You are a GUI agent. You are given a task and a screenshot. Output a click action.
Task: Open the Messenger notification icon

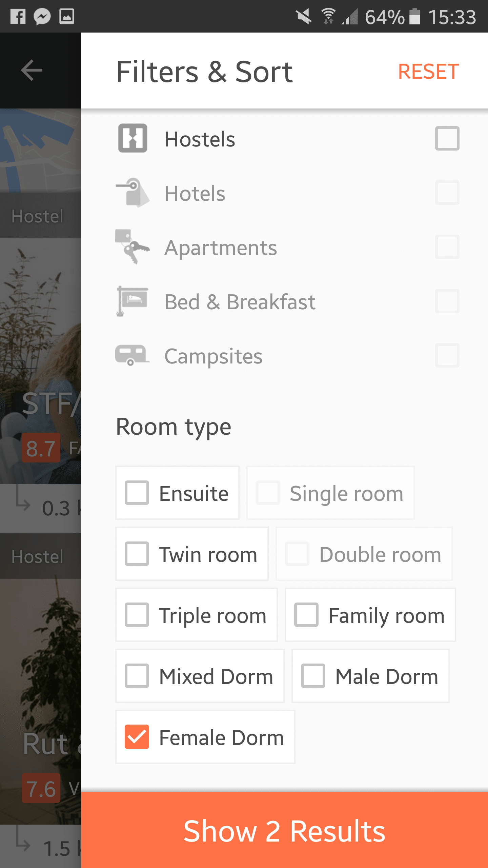tap(42, 16)
